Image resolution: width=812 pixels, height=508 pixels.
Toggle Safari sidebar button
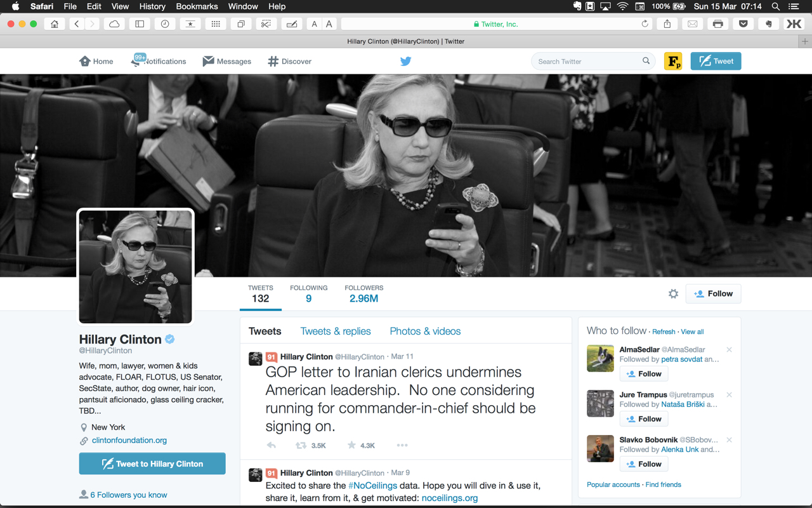[x=140, y=24]
